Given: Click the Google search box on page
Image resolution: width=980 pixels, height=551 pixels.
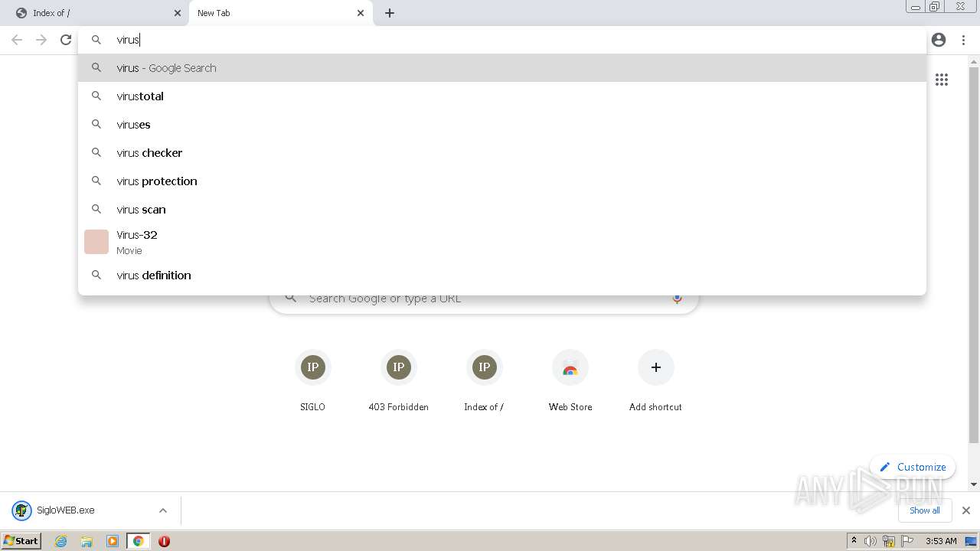Looking at the screenshot, I should point(484,298).
